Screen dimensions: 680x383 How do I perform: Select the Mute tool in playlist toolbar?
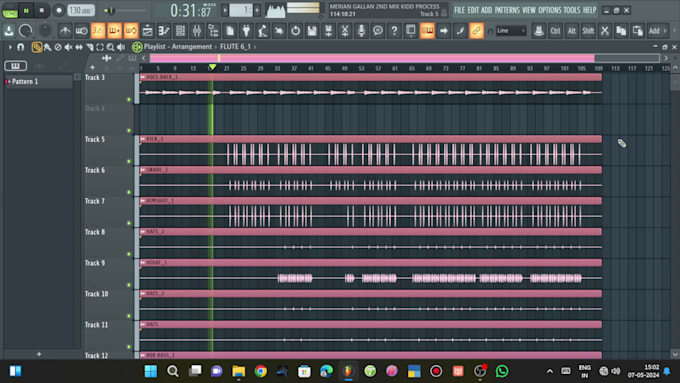68,47
